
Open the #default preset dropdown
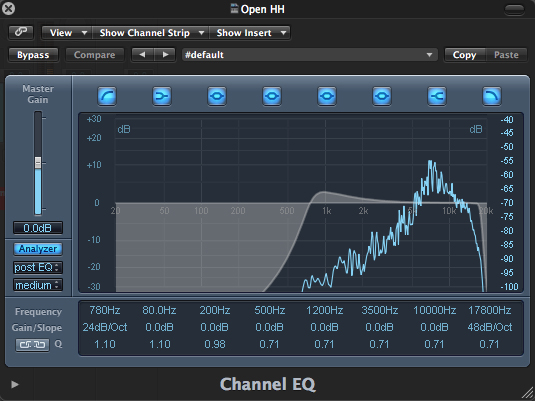pos(309,55)
